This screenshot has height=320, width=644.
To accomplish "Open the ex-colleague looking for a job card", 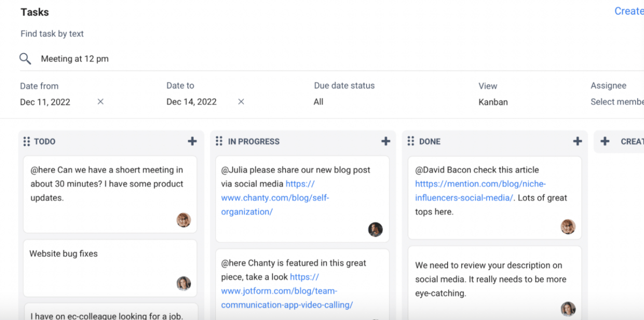I will click(x=110, y=312).
